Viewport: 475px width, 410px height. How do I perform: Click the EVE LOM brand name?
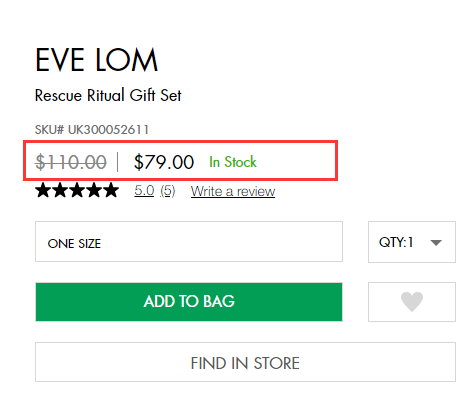pos(96,60)
